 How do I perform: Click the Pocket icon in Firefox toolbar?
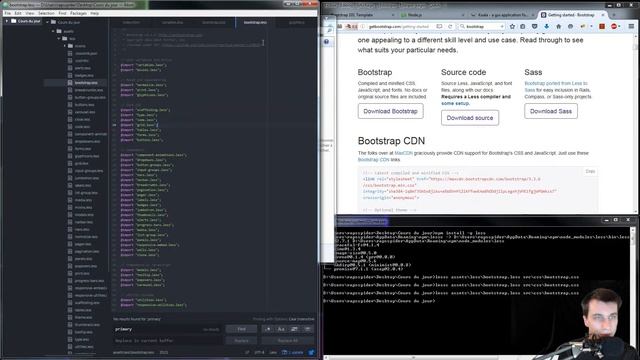coord(534,27)
